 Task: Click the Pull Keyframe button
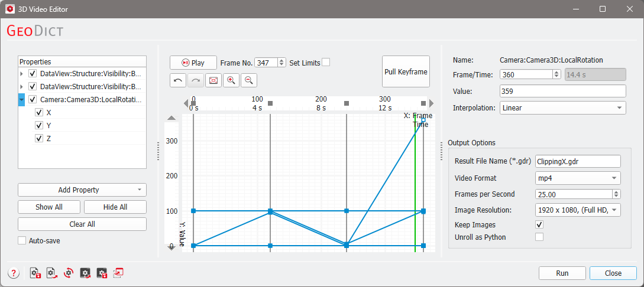[406, 72]
